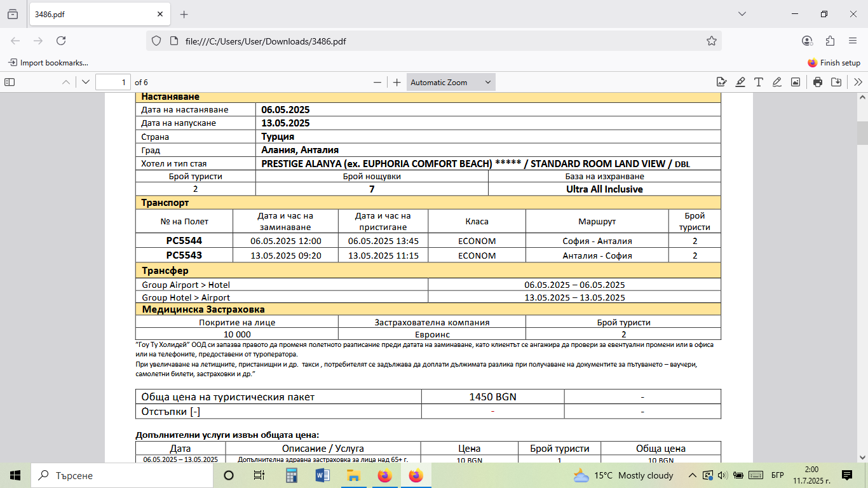Open a new browser tab

point(184,14)
